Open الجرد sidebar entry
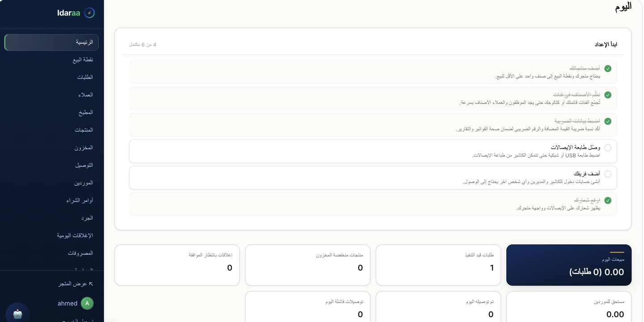 coord(51,218)
